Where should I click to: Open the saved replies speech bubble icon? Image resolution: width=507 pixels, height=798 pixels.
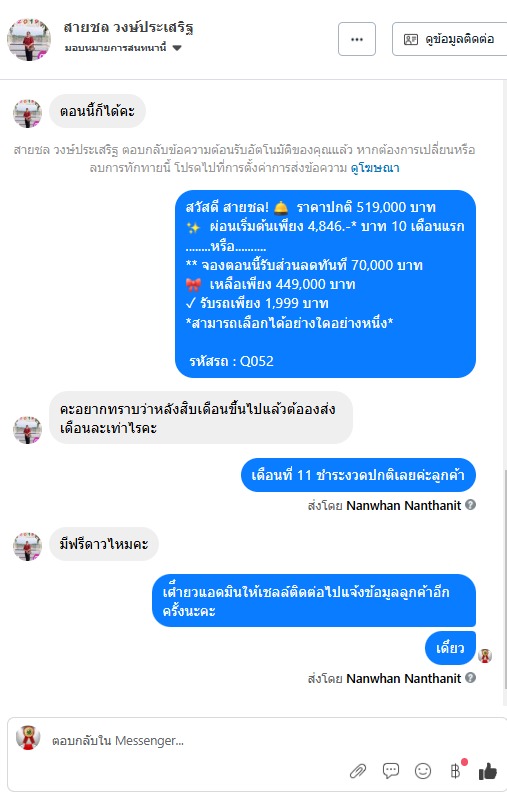390,771
